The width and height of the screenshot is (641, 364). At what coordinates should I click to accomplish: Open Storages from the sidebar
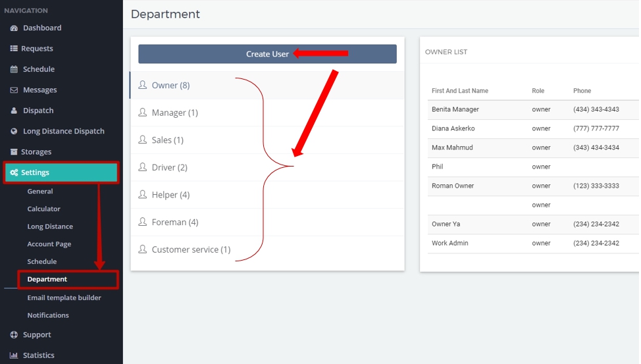tap(36, 152)
